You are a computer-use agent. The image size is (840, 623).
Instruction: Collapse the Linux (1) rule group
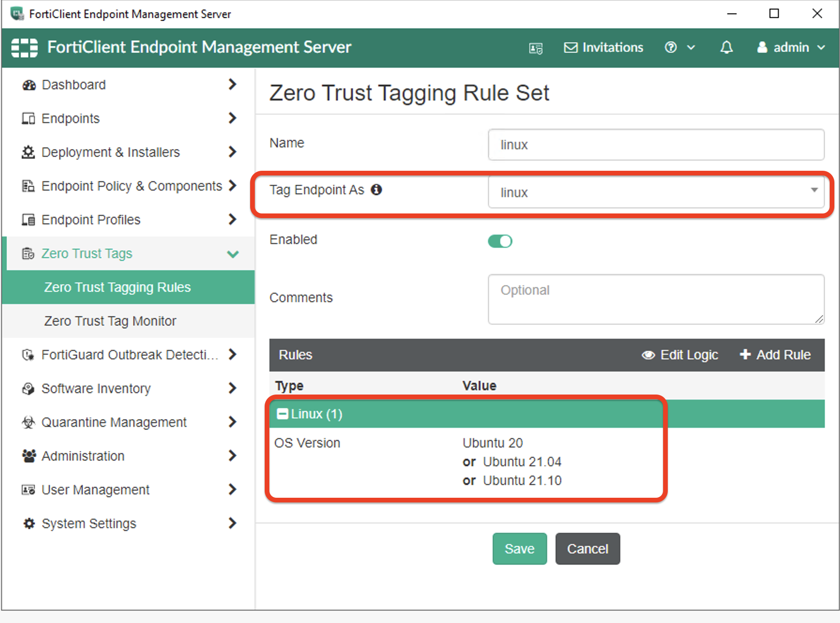tap(282, 414)
